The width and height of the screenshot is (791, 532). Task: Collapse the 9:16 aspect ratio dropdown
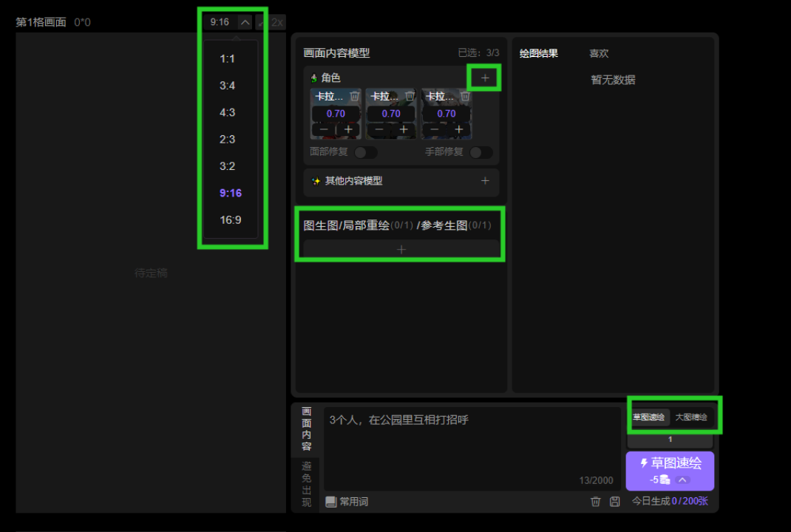coord(244,21)
